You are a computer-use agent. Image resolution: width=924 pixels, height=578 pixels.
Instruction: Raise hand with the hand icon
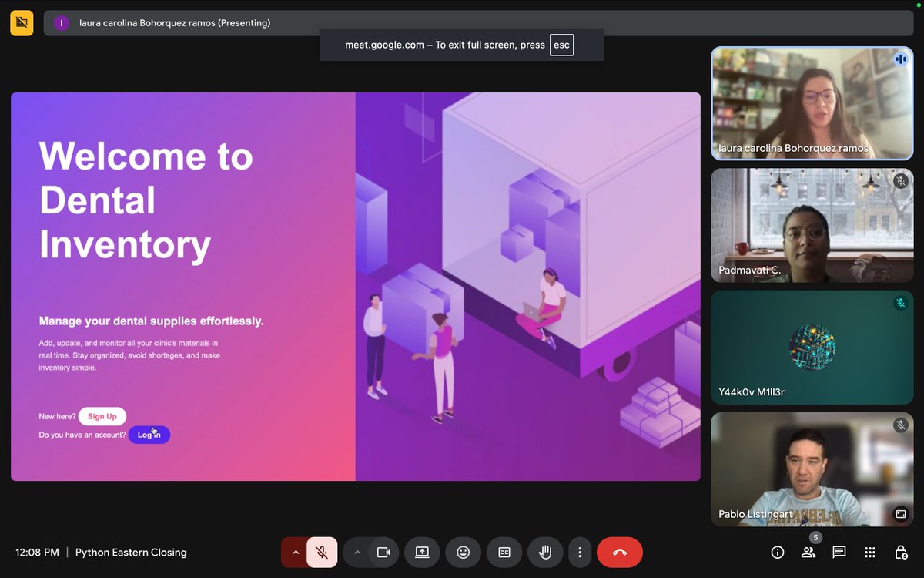545,553
